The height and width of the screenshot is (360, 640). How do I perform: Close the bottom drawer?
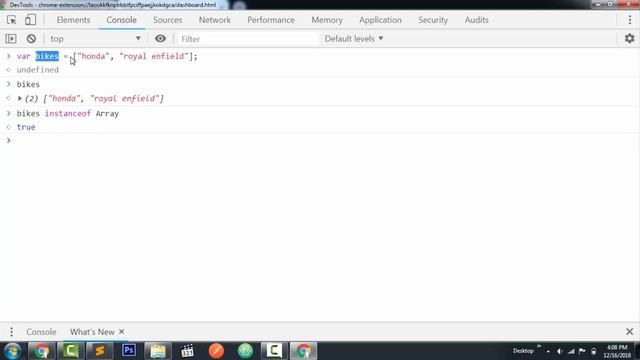629,331
